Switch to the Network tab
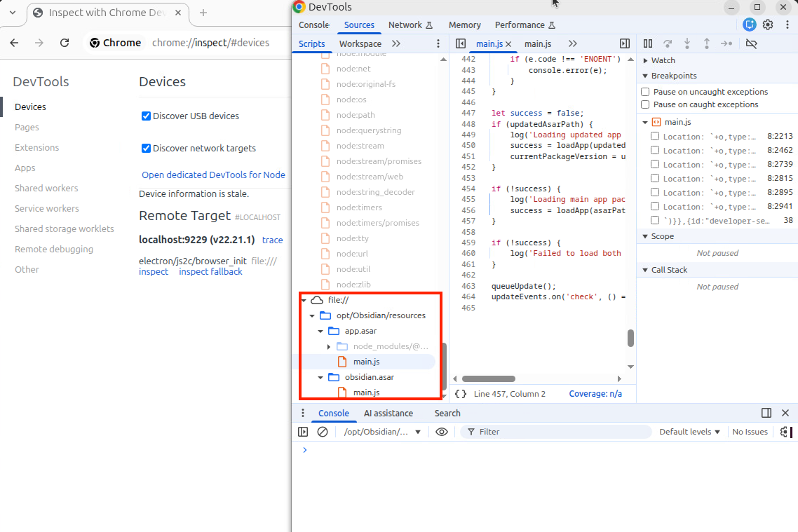798x532 pixels. (405, 25)
